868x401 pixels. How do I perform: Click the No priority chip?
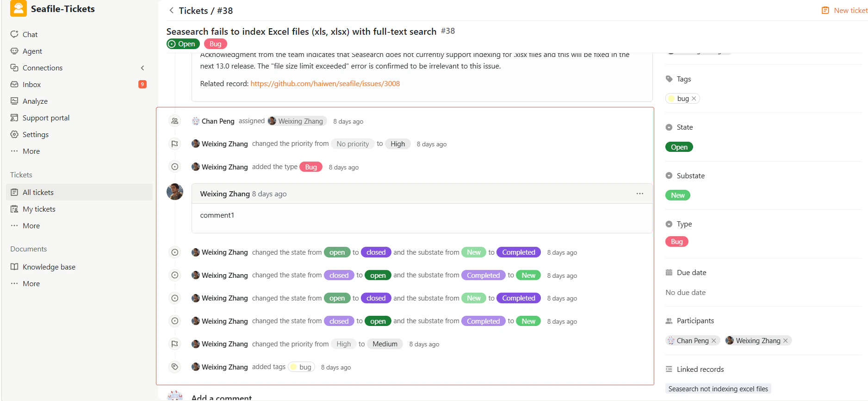(353, 144)
